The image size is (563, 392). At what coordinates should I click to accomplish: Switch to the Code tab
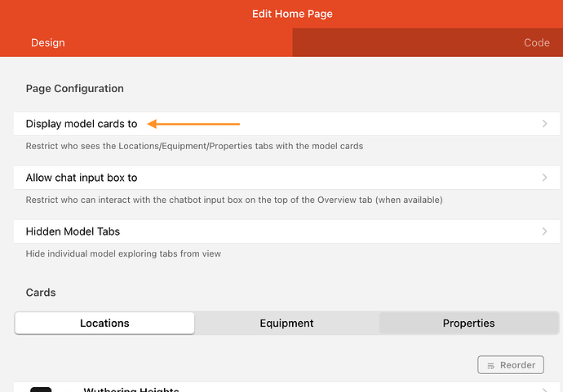pyautogui.click(x=536, y=42)
